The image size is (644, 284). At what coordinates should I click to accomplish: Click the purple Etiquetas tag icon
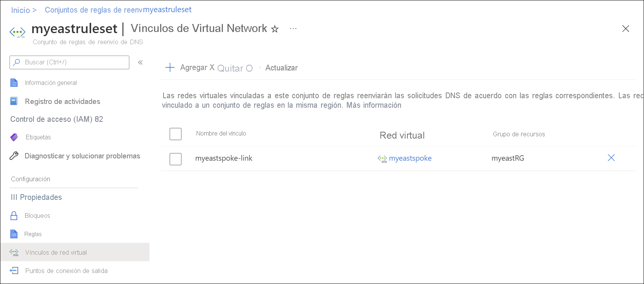[x=14, y=137]
